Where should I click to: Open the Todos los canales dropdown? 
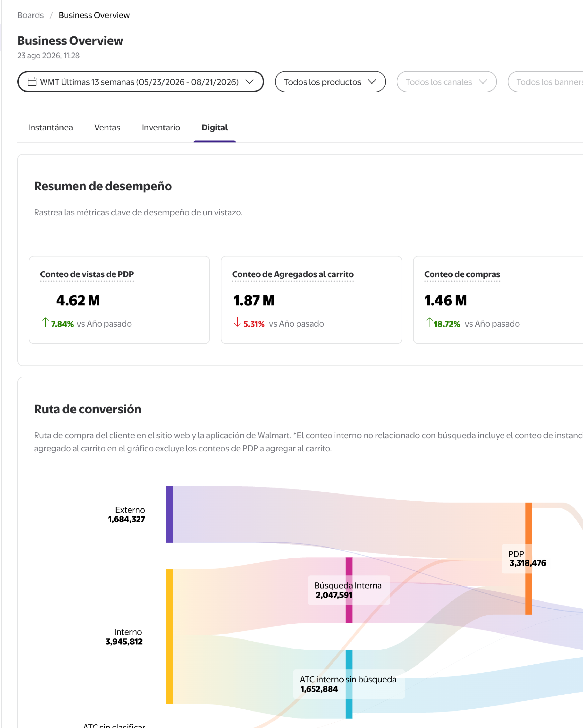(x=447, y=81)
